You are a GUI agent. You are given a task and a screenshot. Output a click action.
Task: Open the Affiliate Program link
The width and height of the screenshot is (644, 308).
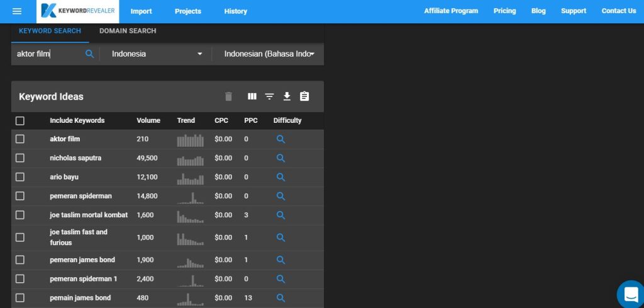click(451, 11)
